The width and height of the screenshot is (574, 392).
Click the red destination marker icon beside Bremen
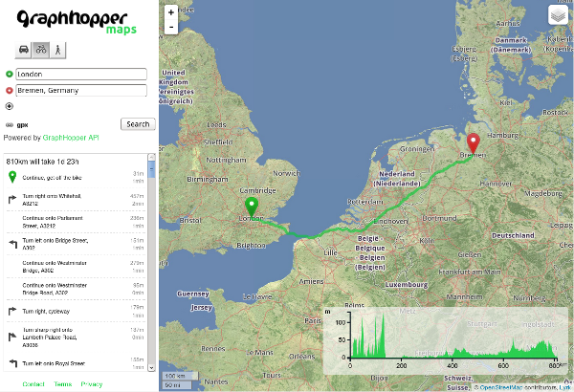click(10, 91)
